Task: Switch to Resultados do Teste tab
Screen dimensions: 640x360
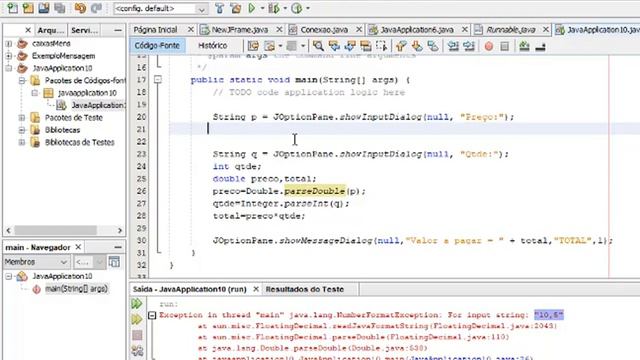Action: 305,289
